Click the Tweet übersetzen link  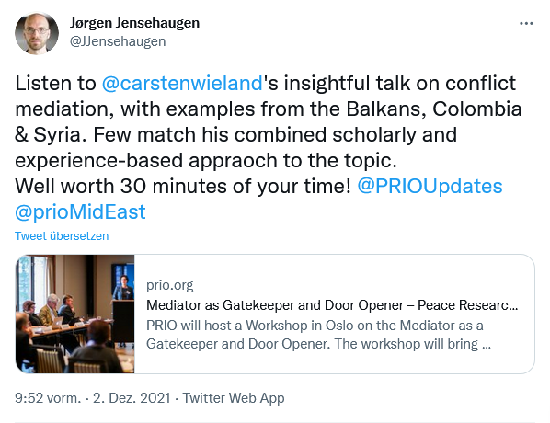coord(62,236)
